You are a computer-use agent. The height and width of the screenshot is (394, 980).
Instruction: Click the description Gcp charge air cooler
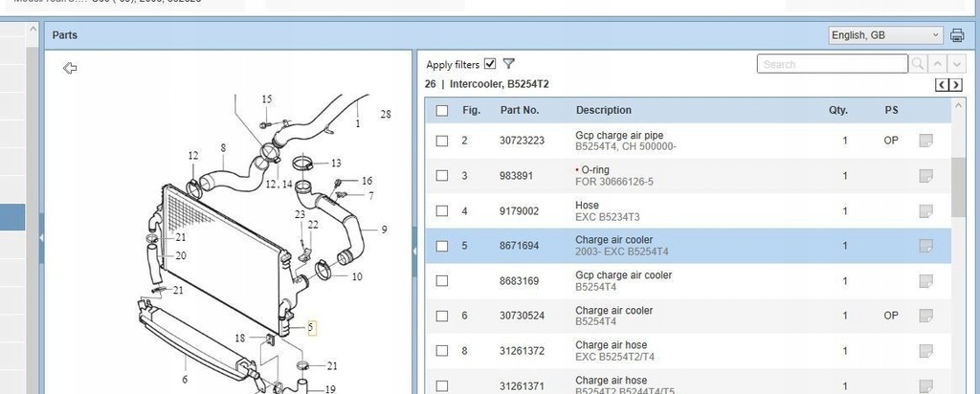coord(624,275)
